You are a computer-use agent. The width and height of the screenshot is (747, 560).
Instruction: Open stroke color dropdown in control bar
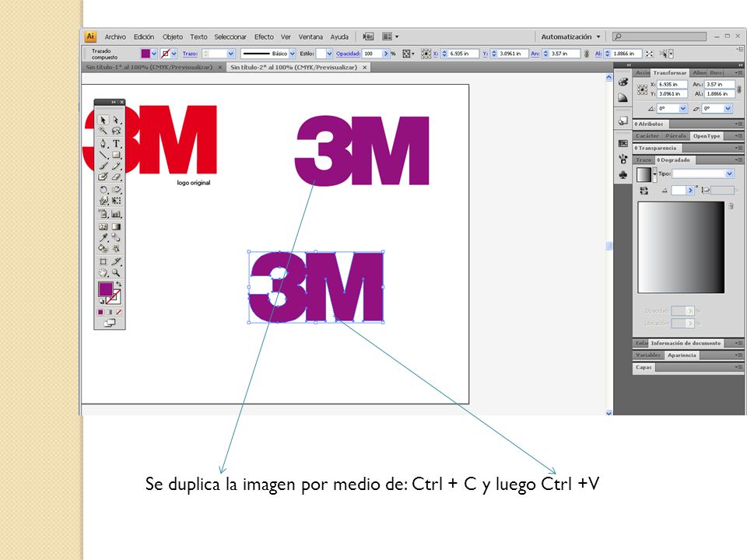(x=174, y=54)
